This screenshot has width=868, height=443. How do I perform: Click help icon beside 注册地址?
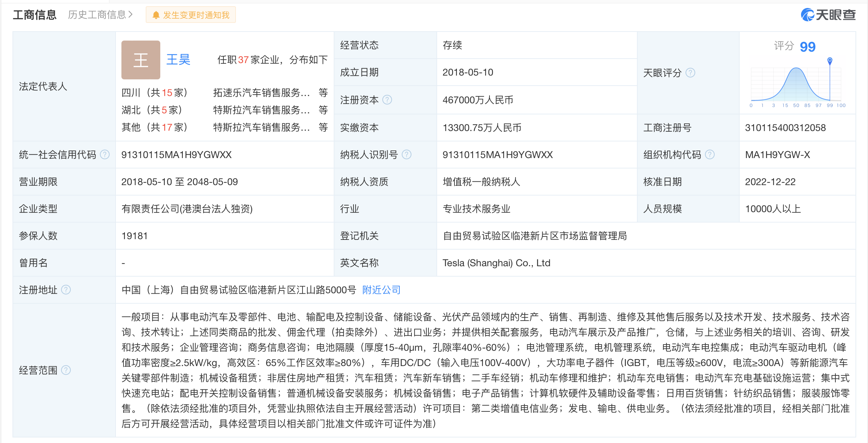click(66, 290)
